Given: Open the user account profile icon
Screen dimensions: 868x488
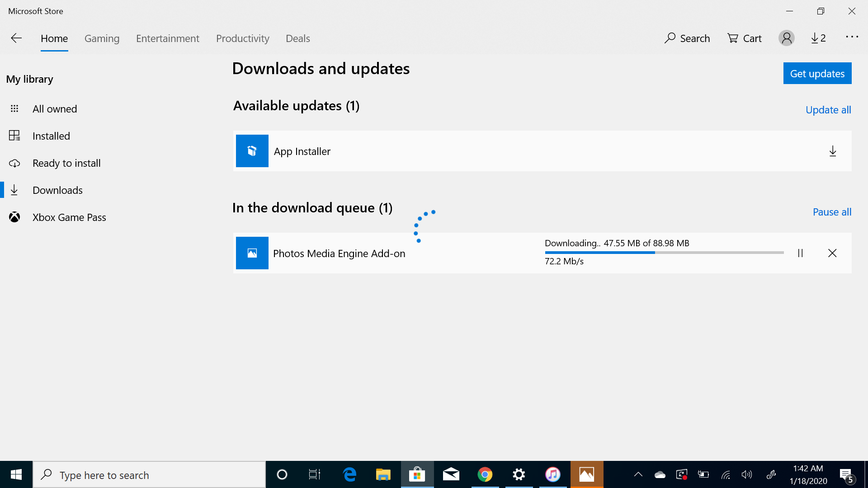Looking at the screenshot, I should [x=786, y=38].
